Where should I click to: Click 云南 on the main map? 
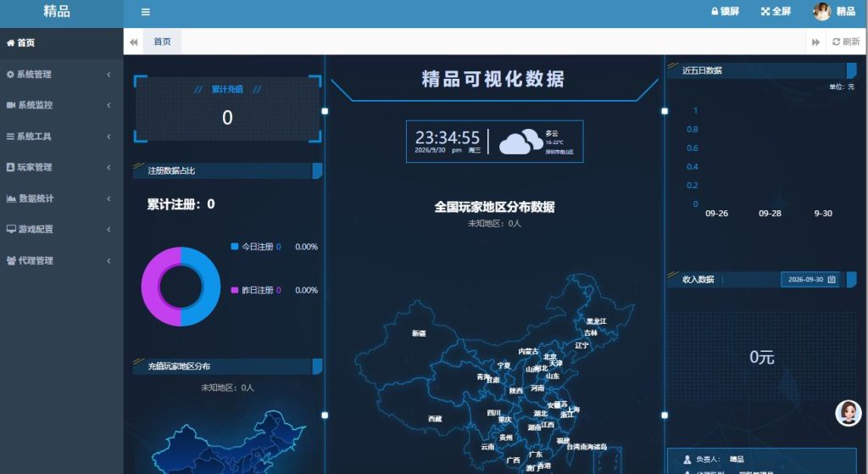(487, 446)
